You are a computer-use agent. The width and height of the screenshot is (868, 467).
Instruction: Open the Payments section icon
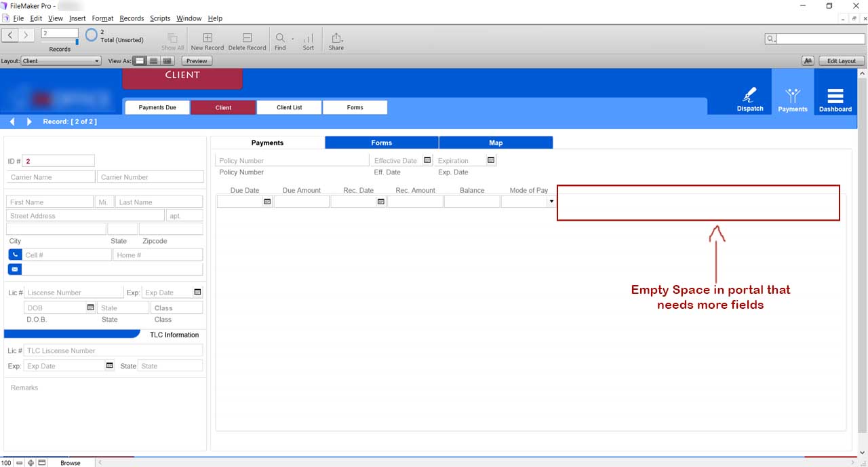[793, 95]
